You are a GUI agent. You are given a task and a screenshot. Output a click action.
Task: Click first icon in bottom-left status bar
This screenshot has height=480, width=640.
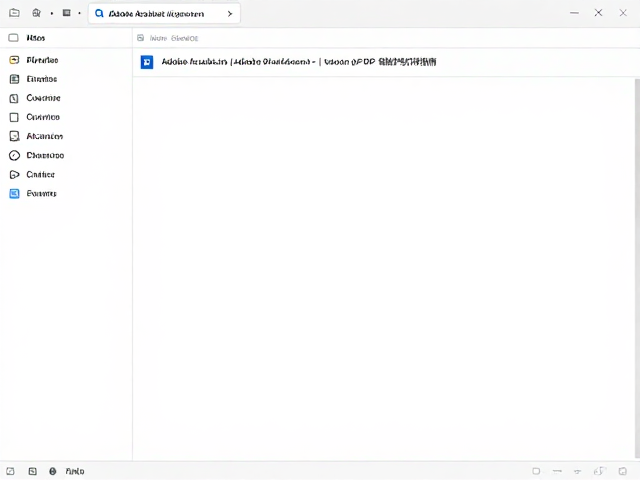pyautogui.click(x=11, y=471)
